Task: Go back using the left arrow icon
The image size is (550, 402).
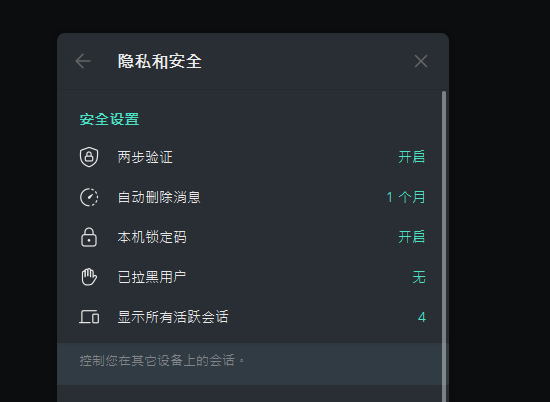Action: 83,61
